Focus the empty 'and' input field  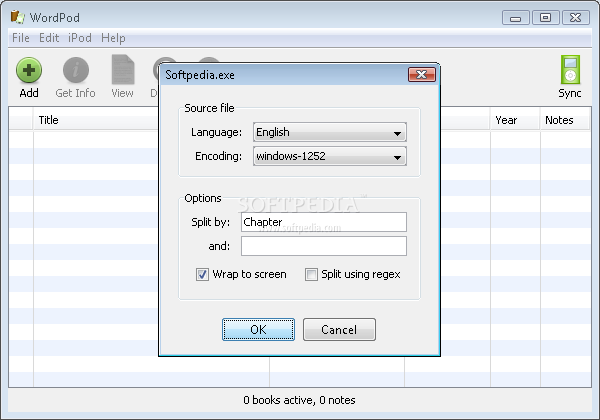pos(323,246)
